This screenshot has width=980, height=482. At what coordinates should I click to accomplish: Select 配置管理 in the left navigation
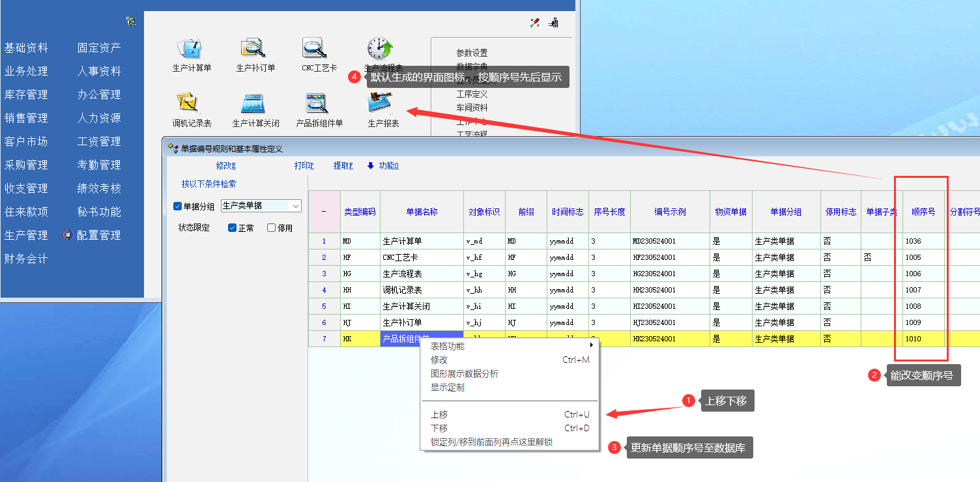tap(98, 235)
